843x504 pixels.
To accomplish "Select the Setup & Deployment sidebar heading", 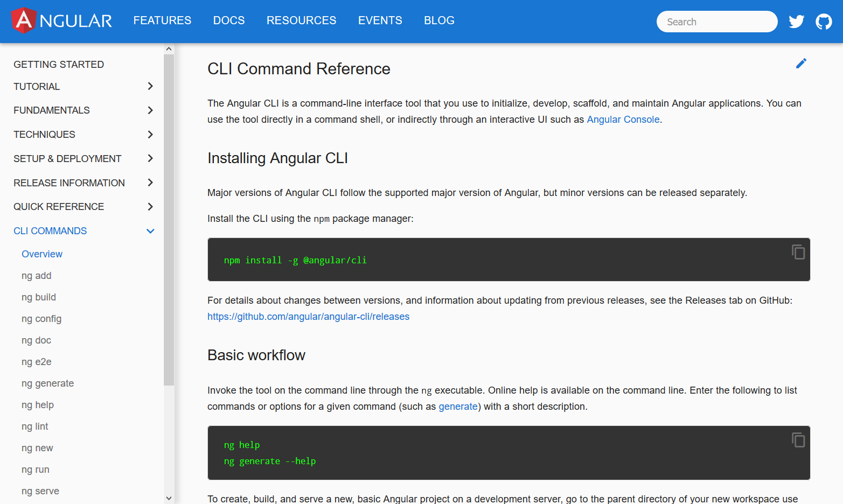I will tap(67, 159).
